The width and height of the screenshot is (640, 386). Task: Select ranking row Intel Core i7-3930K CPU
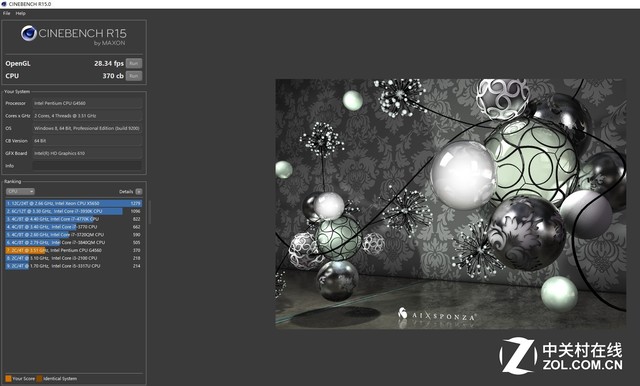point(74,211)
